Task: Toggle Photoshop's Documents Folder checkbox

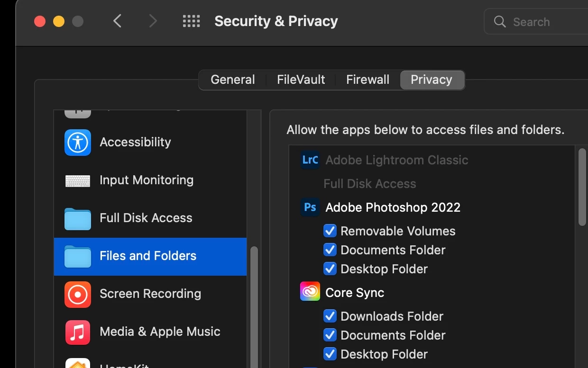Action: 330,250
